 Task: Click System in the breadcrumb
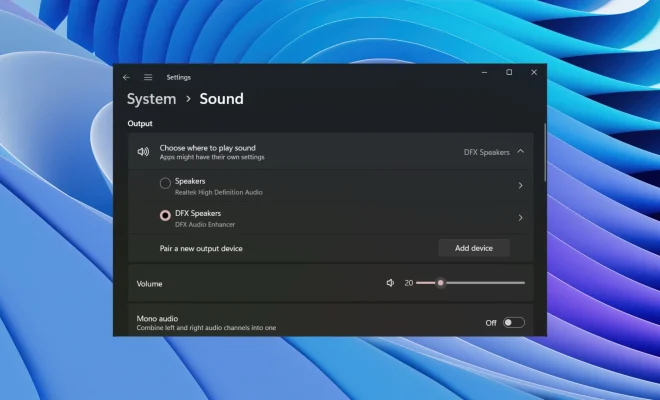tap(152, 99)
